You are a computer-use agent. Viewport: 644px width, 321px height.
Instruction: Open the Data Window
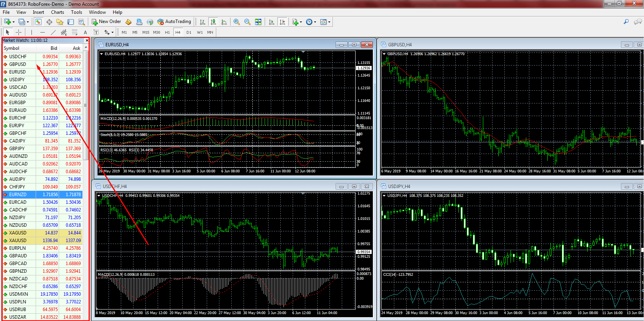pos(49,22)
